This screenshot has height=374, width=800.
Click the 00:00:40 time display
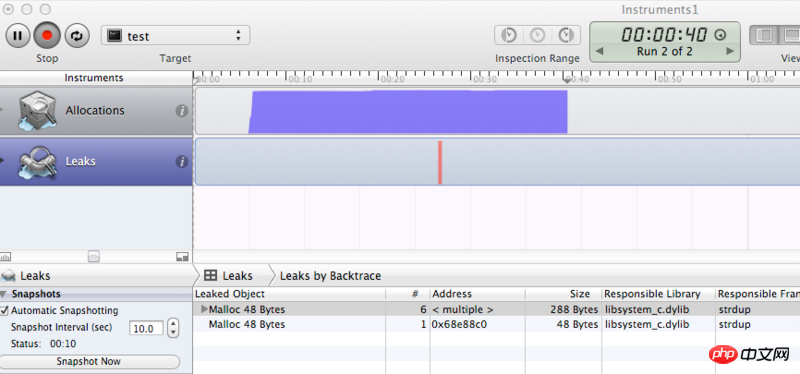pyautogui.click(x=664, y=35)
